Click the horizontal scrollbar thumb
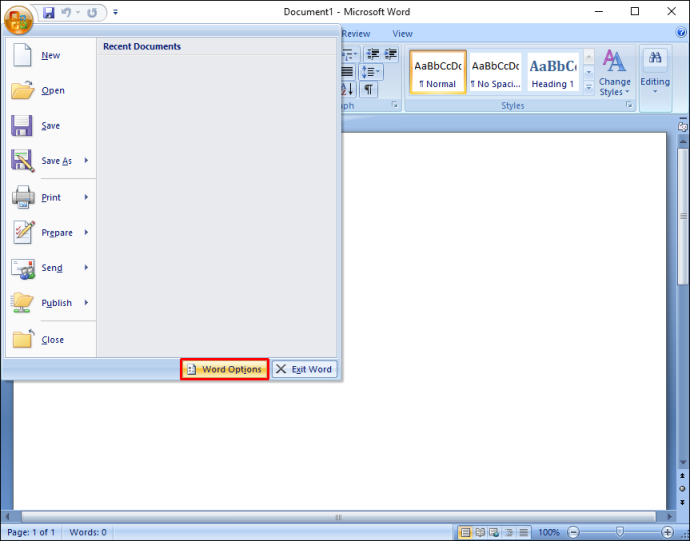The image size is (690, 541). coord(338,517)
